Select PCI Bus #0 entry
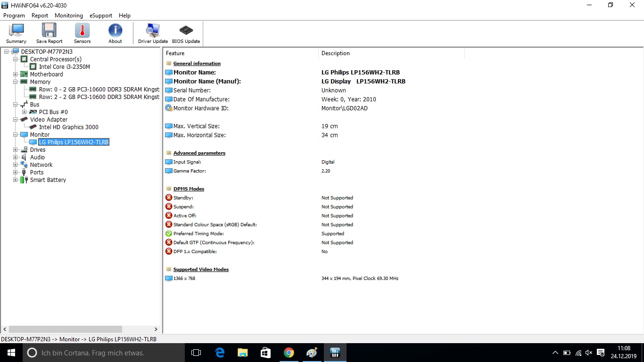 [x=53, y=112]
